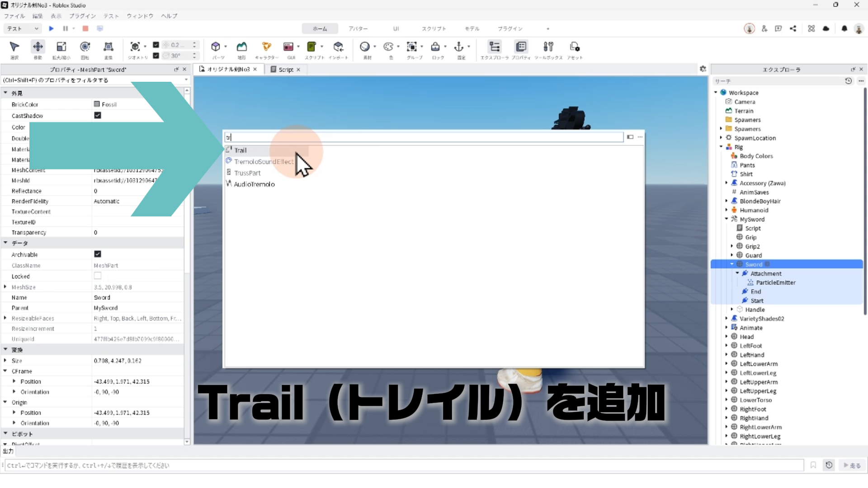The width and height of the screenshot is (868, 488).
Task: Toggle the CastShadow checkbox
Action: point(98,115)
